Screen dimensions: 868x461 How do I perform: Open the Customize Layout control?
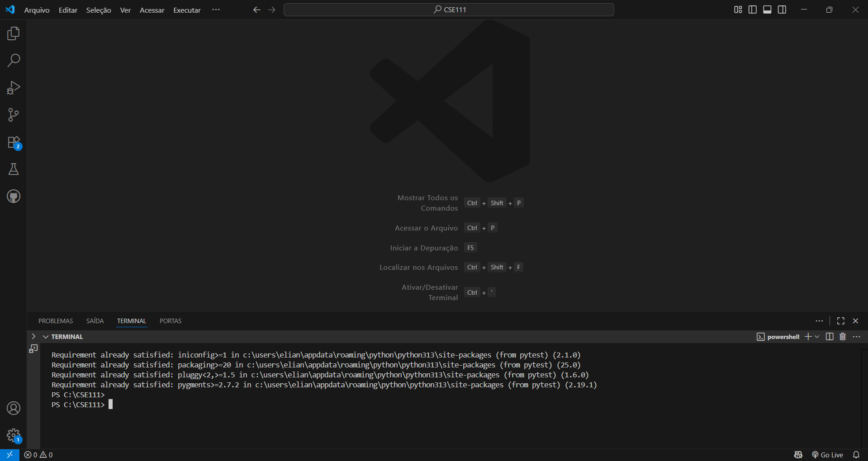click(x=738, y=9)
